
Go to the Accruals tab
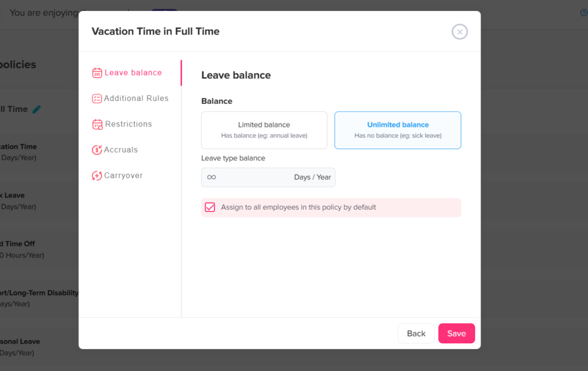pos(121,150)
